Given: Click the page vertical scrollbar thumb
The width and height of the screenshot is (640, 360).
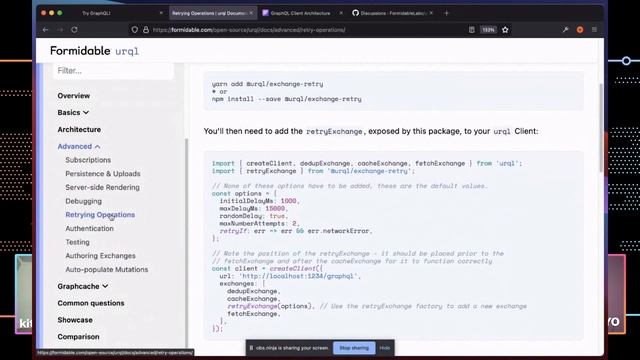Looking at the screenshot, I should (x=601, y=127).
